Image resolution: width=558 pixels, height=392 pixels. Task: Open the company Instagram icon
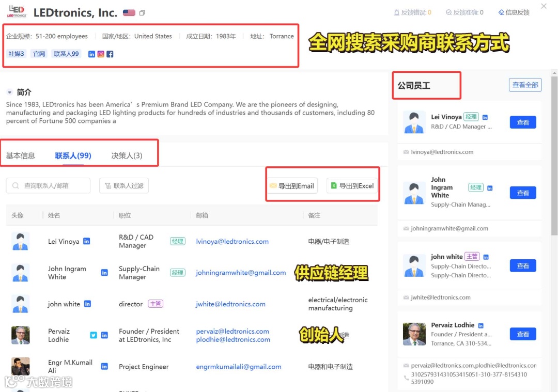click(101, 54)
